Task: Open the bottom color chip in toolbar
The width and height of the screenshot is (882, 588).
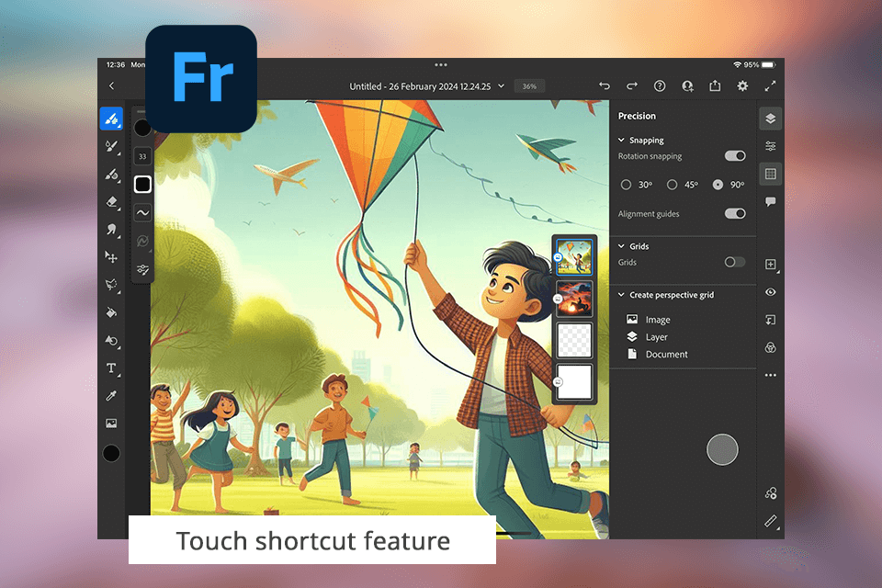Action: pos(111,453)
